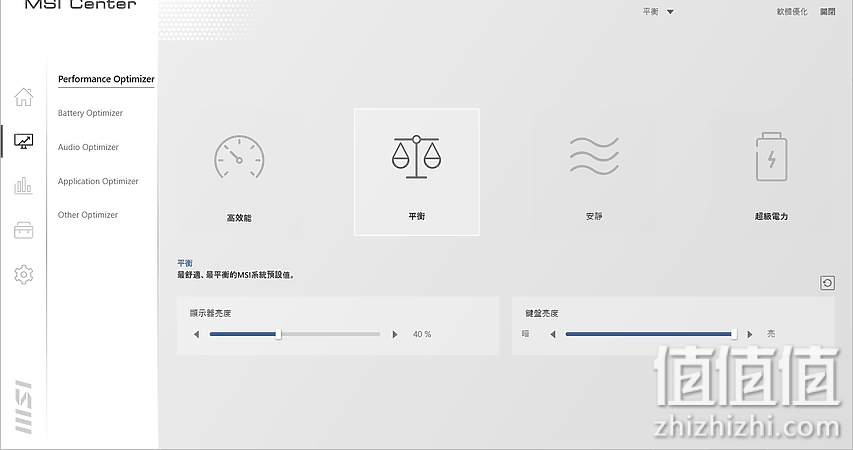Select the 超級電力 battery mode
The image size is (853, 450).
[x=771, y=172]
